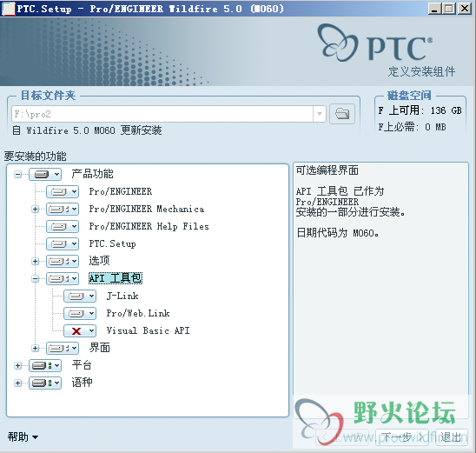The height and width of the screenshot is (453, 476).
Task: Click the drive icon for Pro/Web.Link
Action: pyautogui.click(x=76, y=313)
